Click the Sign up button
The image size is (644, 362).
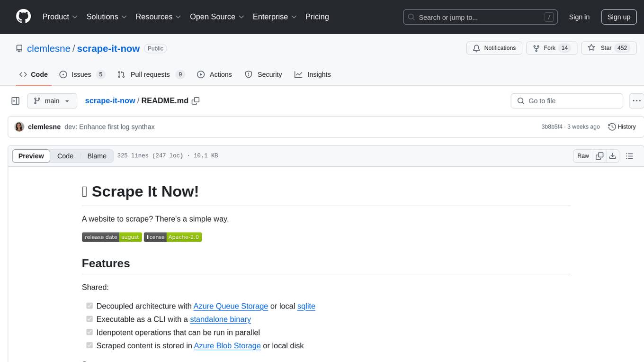(619, 17)
